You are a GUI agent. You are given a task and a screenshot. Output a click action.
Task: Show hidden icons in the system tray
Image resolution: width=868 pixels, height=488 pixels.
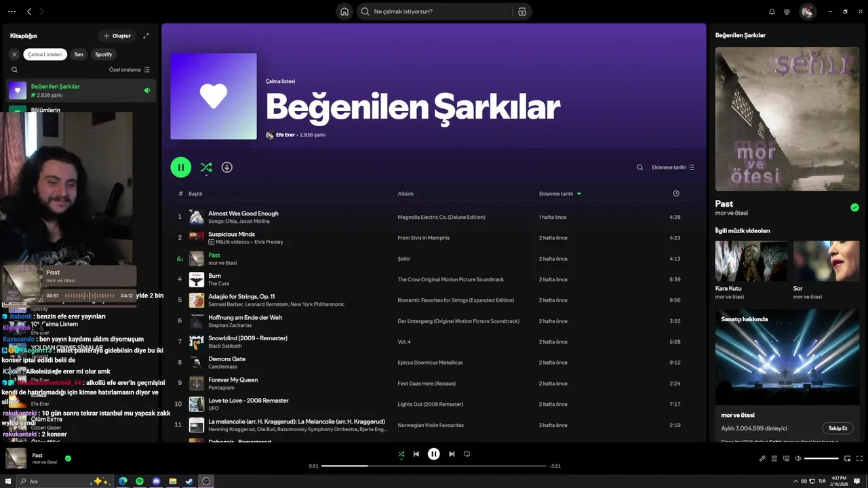(x=794, y=481)
